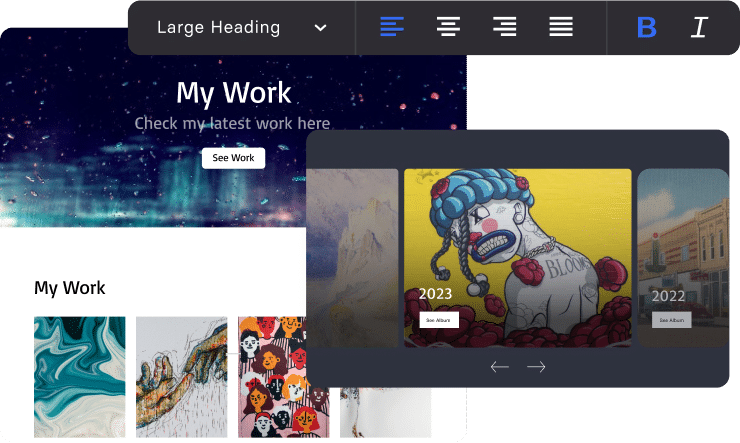The height and width of the screenshot is (443, 740).
Task: Select the My Work hero heading
Action: 234,92
